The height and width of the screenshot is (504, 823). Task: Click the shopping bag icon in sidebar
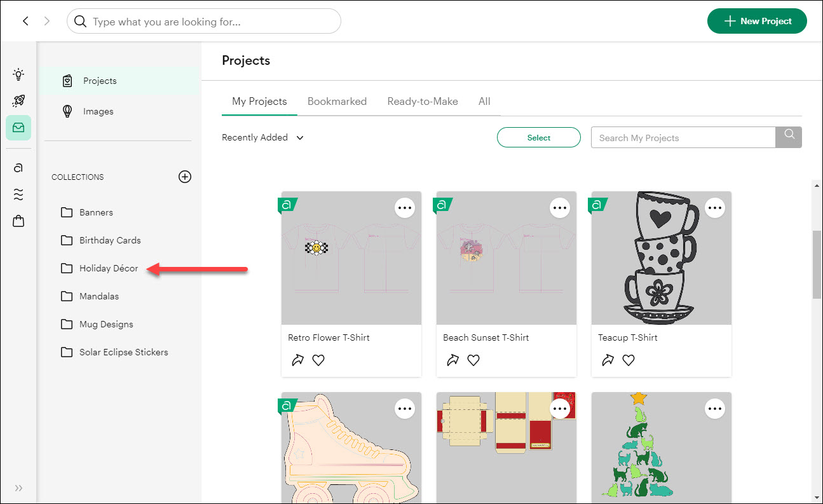tap(18, 221)
